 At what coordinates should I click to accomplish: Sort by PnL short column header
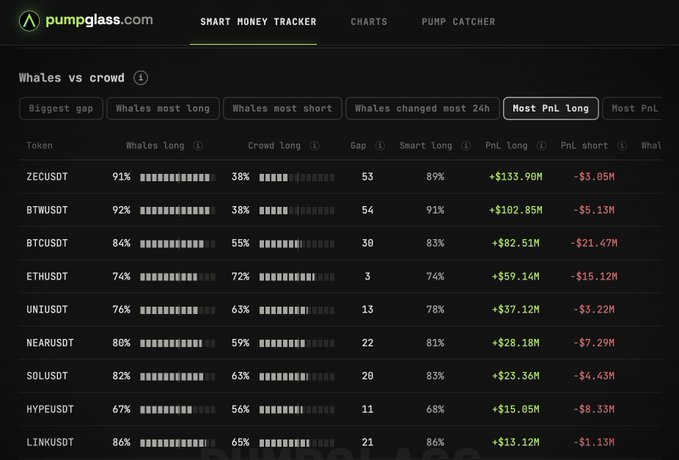(584, 146)
